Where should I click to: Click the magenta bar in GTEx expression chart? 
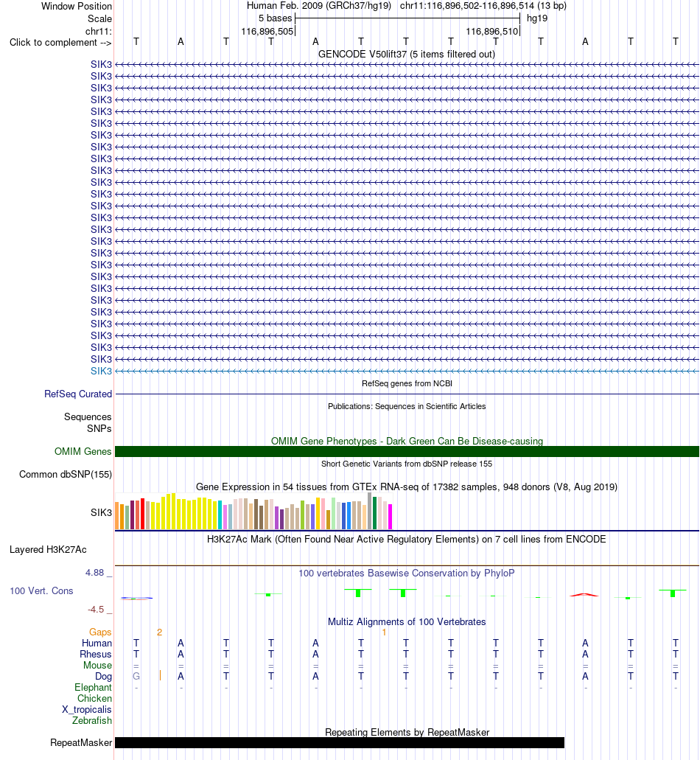pos(390,517)
